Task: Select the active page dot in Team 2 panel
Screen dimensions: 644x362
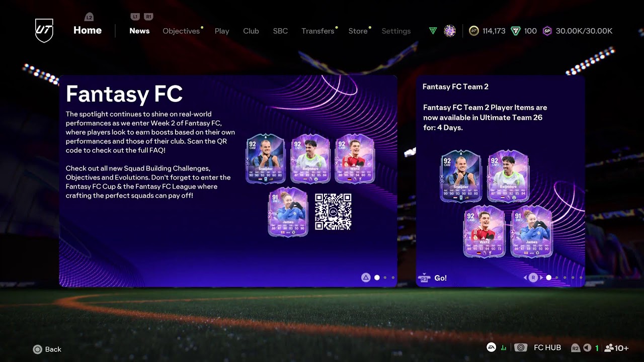Action: (548, 278)
